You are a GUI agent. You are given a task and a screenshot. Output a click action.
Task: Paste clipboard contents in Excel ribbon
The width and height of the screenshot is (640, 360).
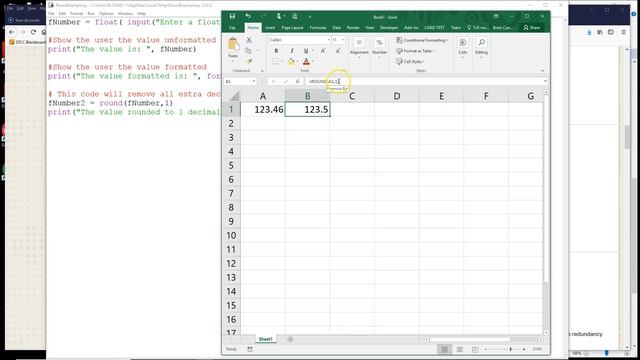pos(233,48)
